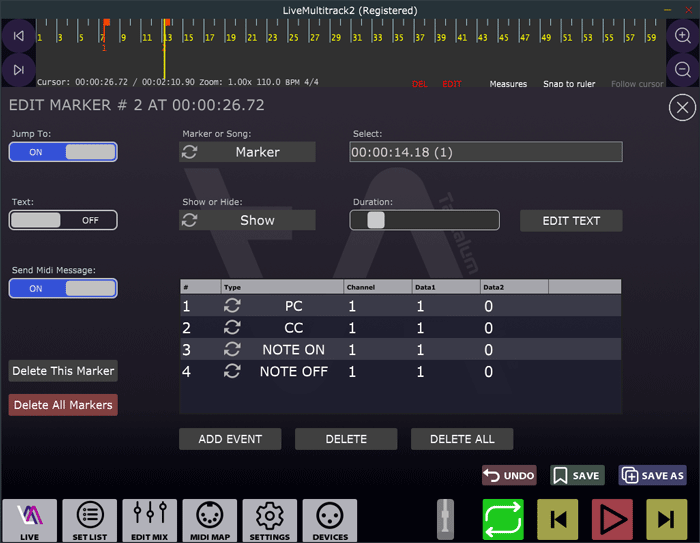The height and width of the screenshot is (543, 700).
Task: Click measure 45 on the ruler
Action: 504,38
